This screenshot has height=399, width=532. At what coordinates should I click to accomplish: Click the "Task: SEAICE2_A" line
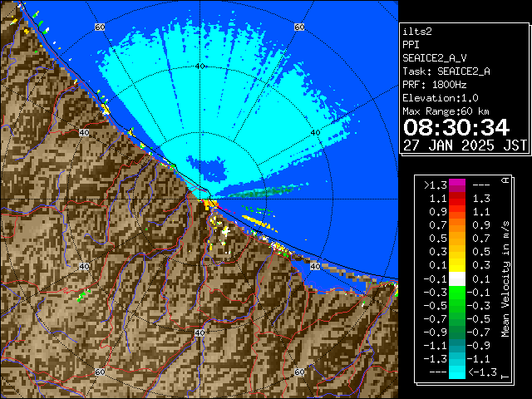point(446,71)
